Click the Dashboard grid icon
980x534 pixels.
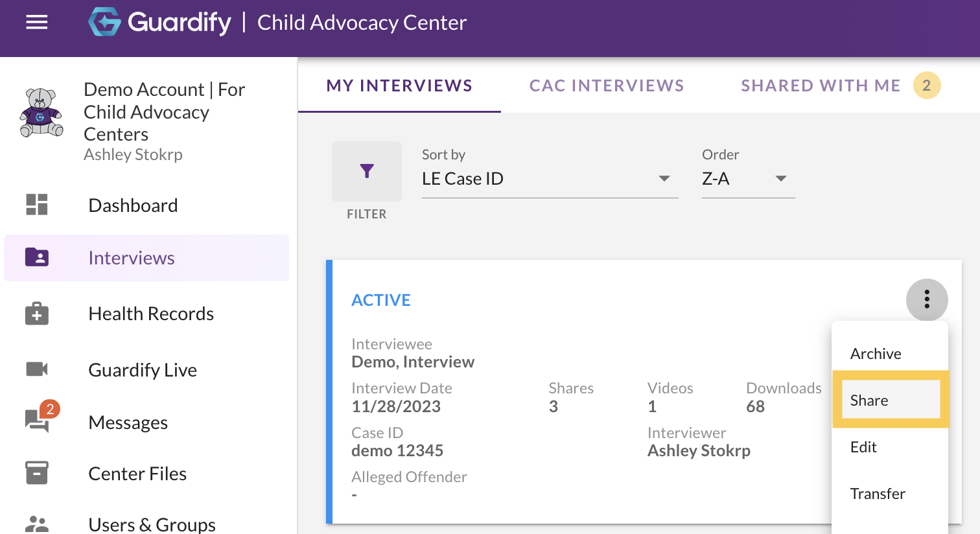(37, 205)
